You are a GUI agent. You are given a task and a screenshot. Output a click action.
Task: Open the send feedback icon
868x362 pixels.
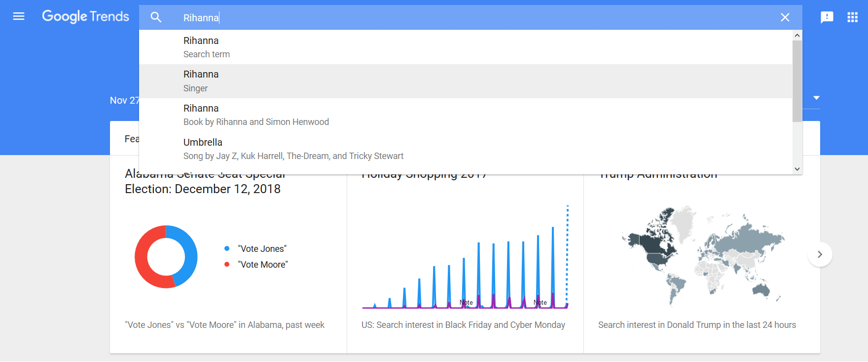coord(827,17)
